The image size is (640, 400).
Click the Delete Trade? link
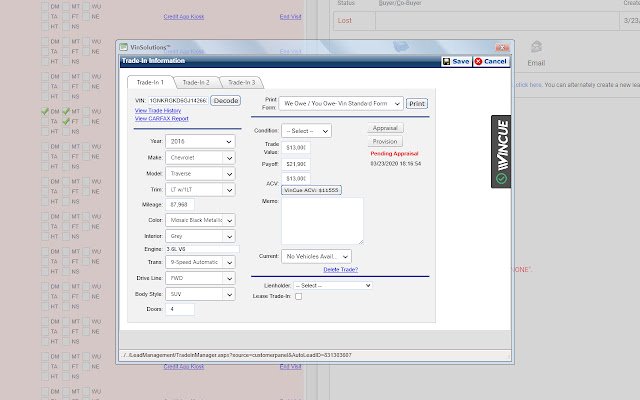(340, 270)
